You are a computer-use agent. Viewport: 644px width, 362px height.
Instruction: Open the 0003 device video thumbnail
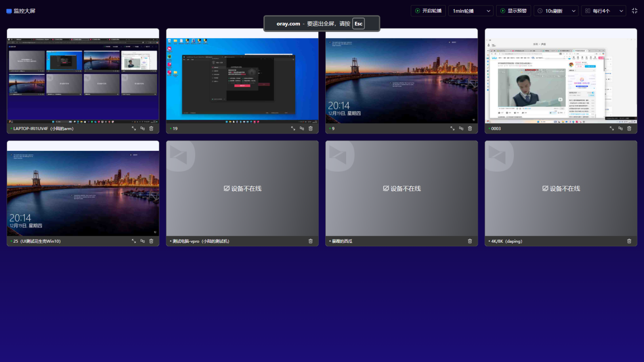(x=561, y=80)
